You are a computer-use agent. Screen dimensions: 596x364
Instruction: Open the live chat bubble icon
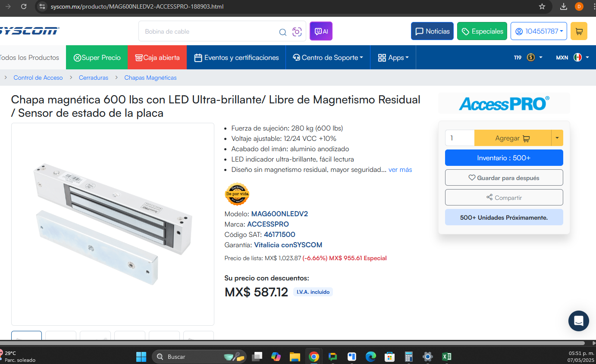pyautogui.click(x=578, y=321)
